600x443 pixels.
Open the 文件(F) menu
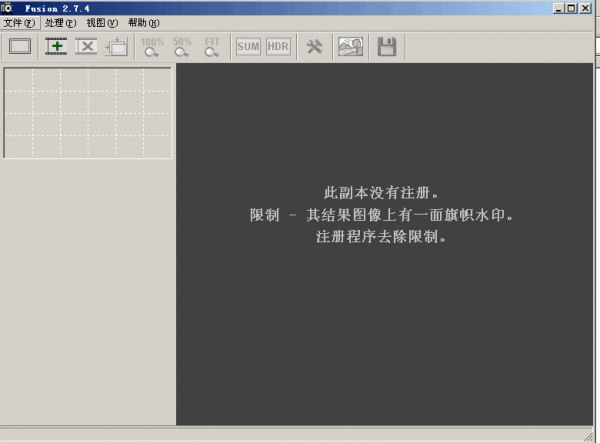[19, 23]
